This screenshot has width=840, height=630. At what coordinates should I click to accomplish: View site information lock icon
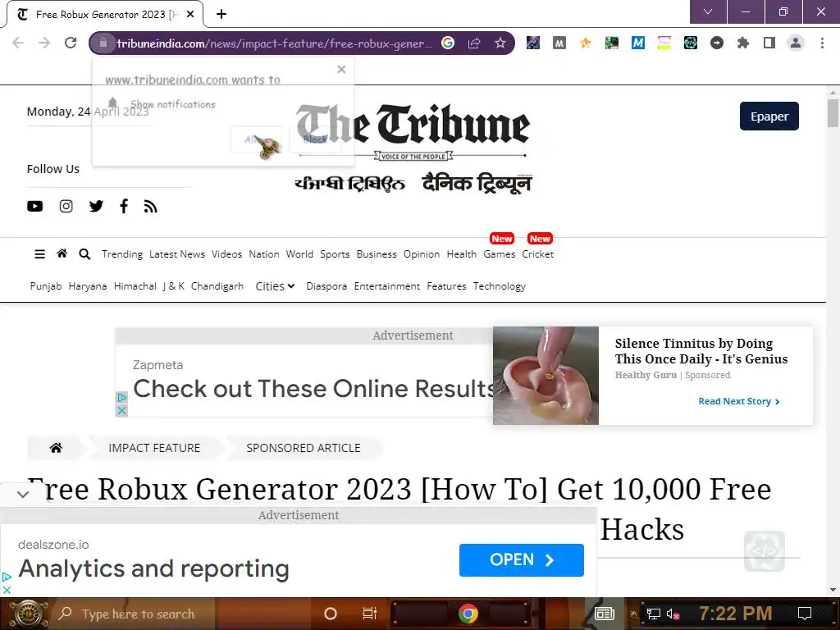(103, 43)
